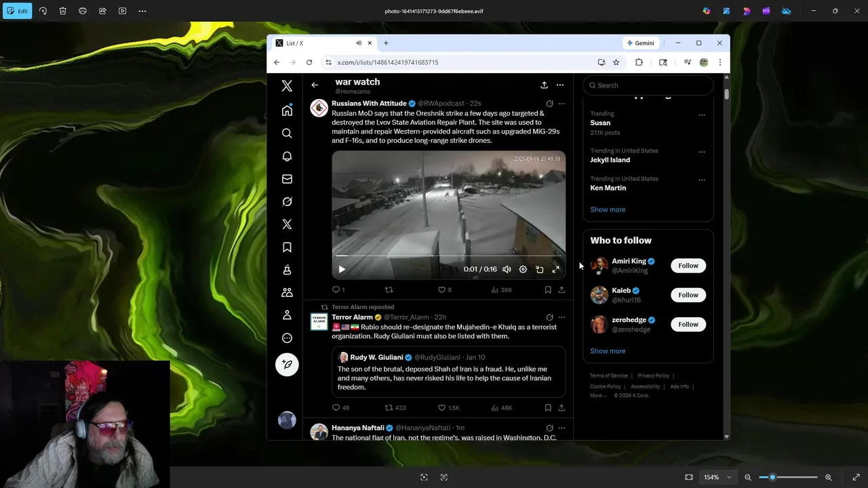Image resolution: width=868 pixels, height=488 pixels.
Task: Click Show more under trends
Action: (x=608, y=209)
